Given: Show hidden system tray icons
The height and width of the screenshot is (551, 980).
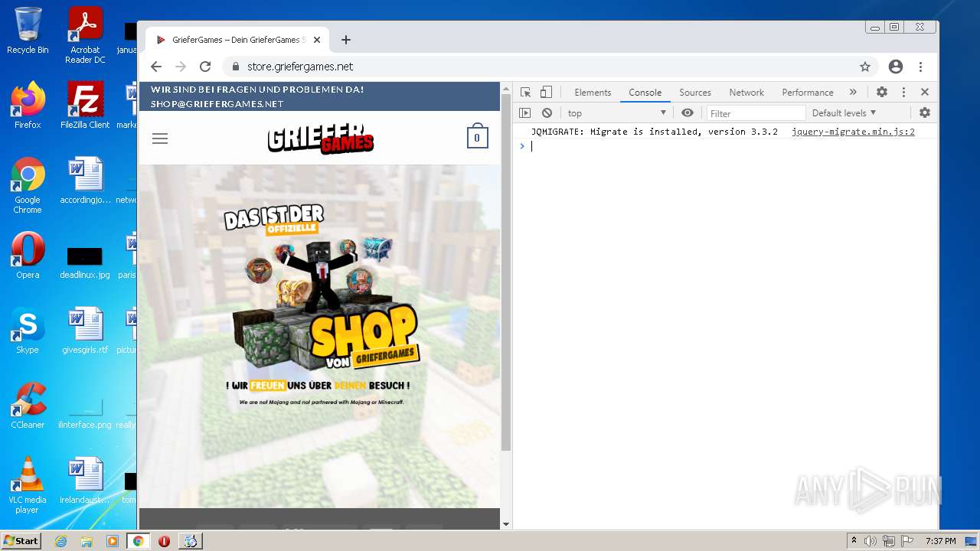Looking at the screenshot, I should 854,541.
